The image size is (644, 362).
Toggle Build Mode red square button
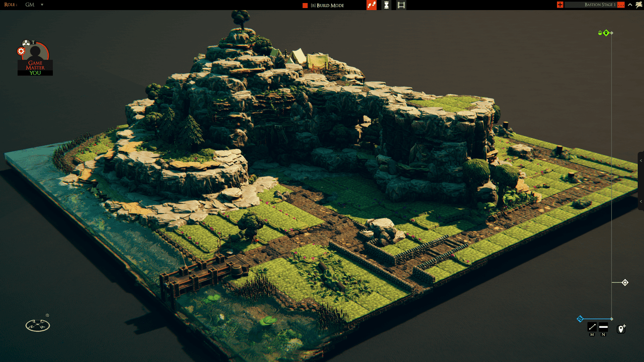click(x=305, y=5)
